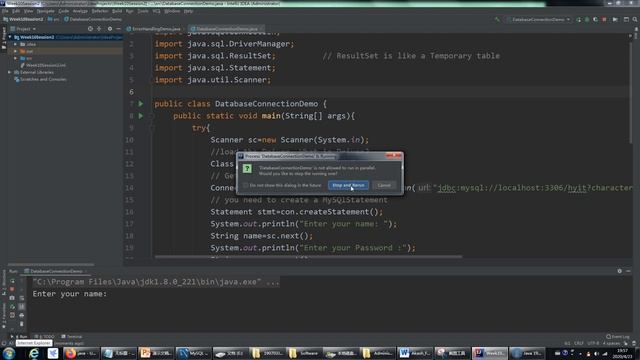Click the Stop and Rerun button
The width and height of the screenshot is (640, 360).
click(x=348, y=185)
